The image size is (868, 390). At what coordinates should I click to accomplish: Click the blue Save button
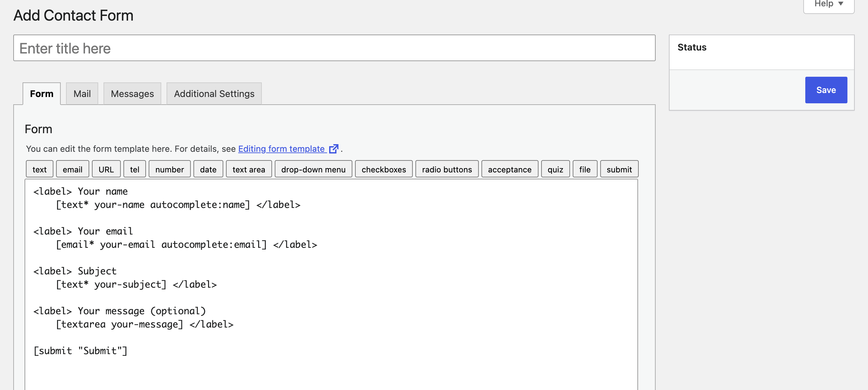click(826, 90)
